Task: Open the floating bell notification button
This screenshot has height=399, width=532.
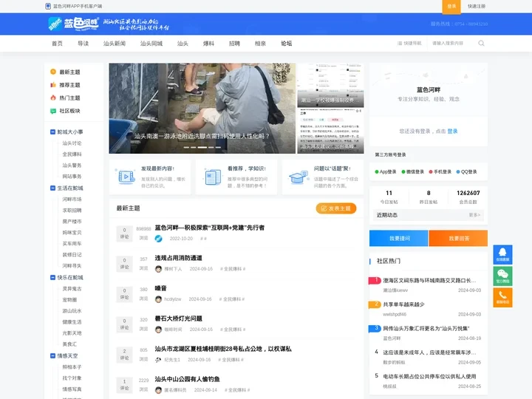Action: (503, 254)
